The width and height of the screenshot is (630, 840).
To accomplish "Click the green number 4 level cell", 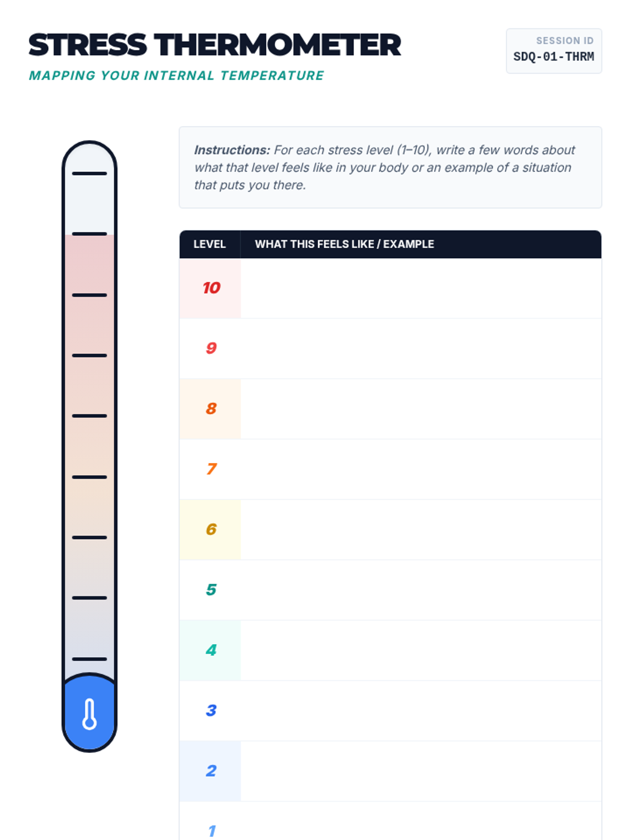I will 211,650.
